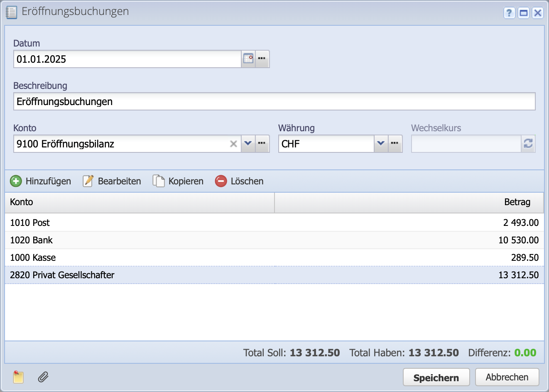Cancel the dialog via Abbrechen
The height and width of the screenshot is (392, 549).
click(507, 377)
